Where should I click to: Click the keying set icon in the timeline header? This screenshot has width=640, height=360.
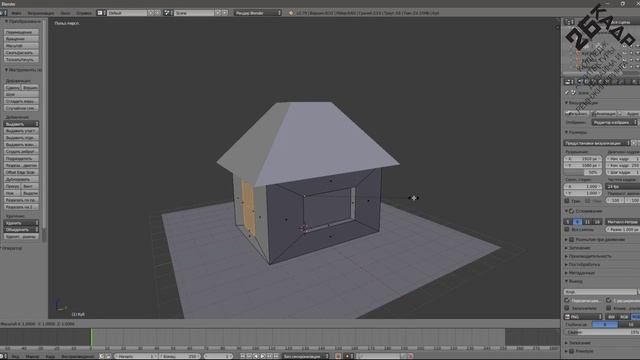(348, 356)
